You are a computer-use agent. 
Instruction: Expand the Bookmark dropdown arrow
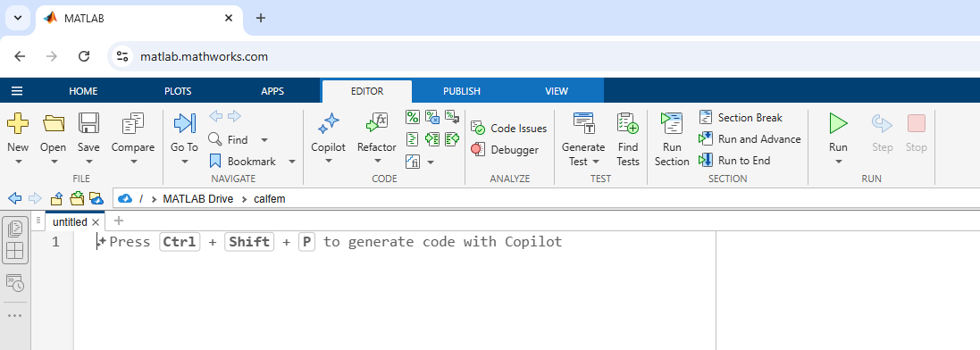(x=292, y=162)
